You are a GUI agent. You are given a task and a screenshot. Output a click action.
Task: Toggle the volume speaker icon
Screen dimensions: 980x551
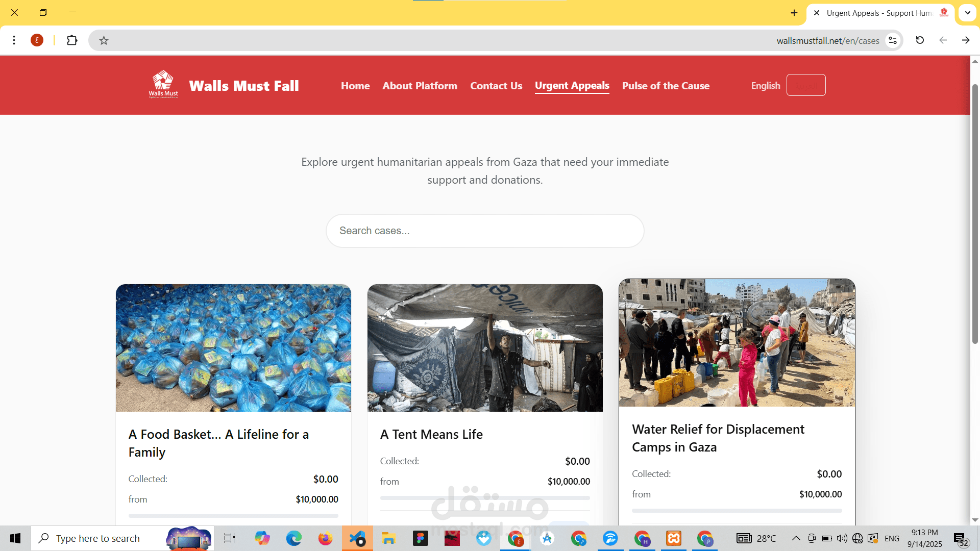coord(842,538)
